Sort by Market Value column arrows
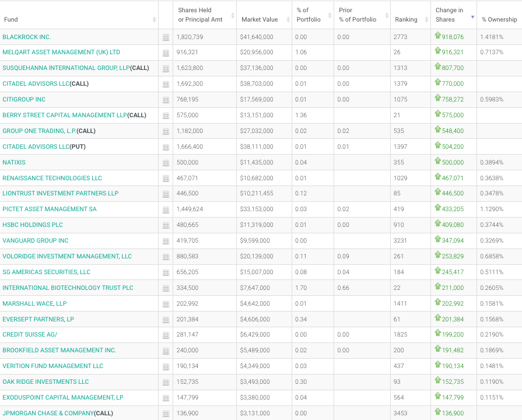Screen dimensions: 522x420 coord(288,19)
